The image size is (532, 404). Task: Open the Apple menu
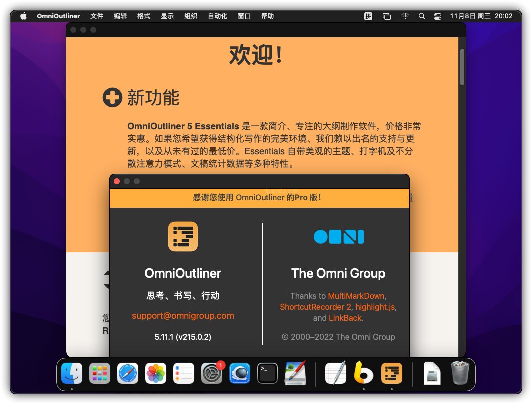pyautogui.click(x=23, y=16)
